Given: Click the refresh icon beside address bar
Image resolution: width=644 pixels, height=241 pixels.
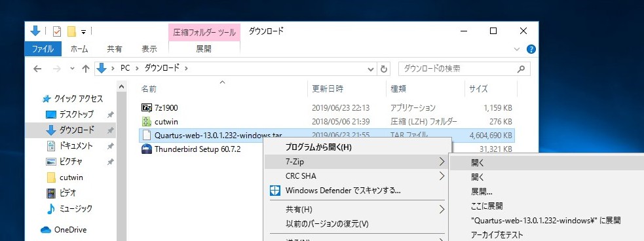Looking at the screenshot, I should pyautogui.click(x=384, y=69).
